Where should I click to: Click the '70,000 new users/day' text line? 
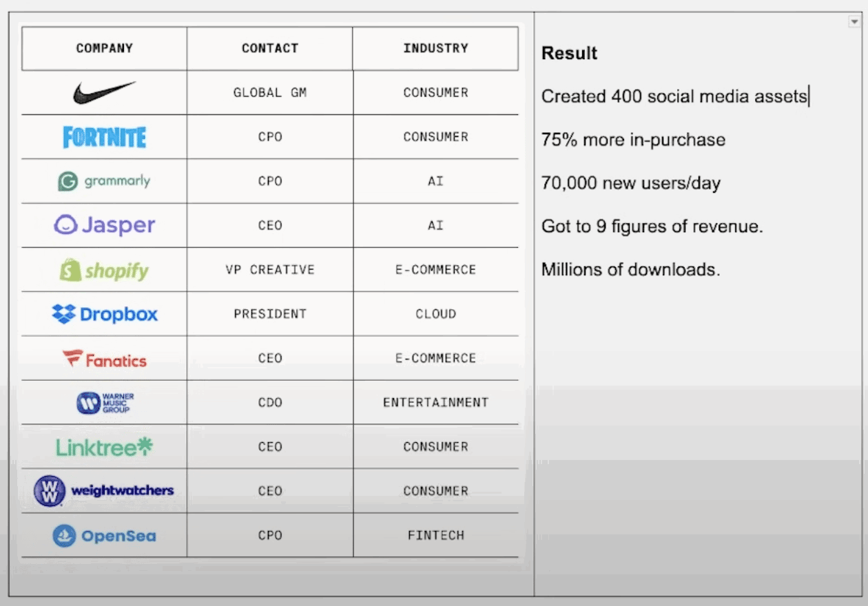(630, 183)
